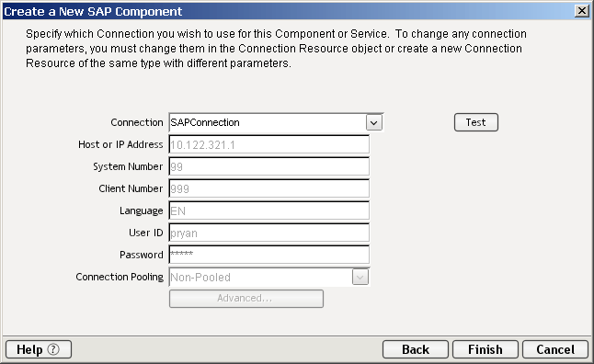594x364 pixels.
Task: Click the Host or IP Address field
Action: (269, 144)
